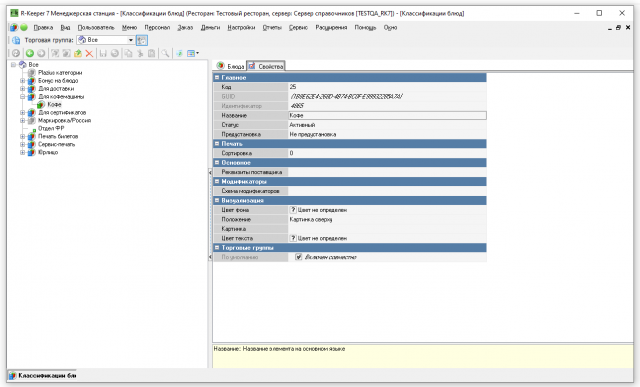Click the Для доставки classification icon
This screenshot has width=640, height=387.
click(x=31, y=89)
